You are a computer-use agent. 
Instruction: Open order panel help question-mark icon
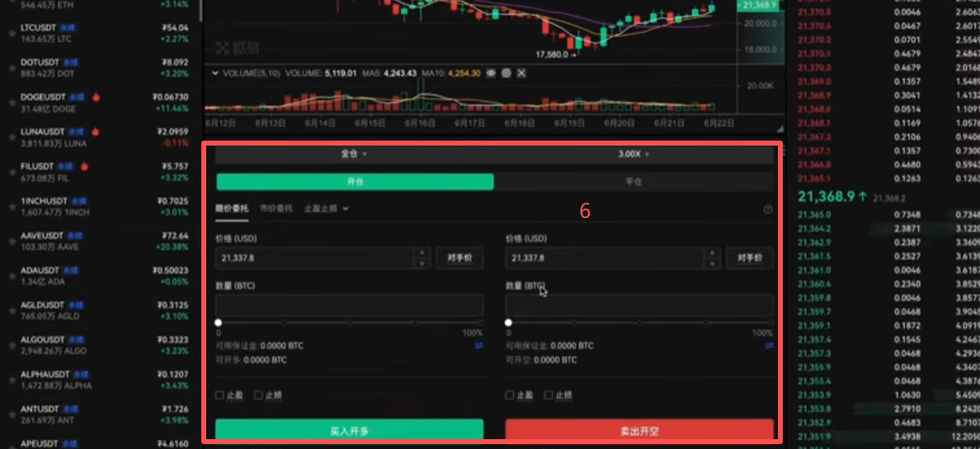coord(768,210)
